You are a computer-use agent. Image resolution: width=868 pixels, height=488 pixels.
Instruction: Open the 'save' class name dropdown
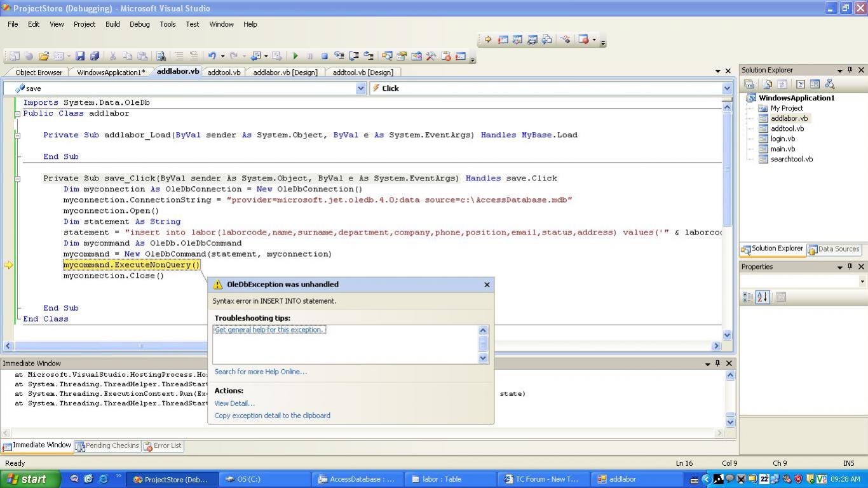[361, 88]
